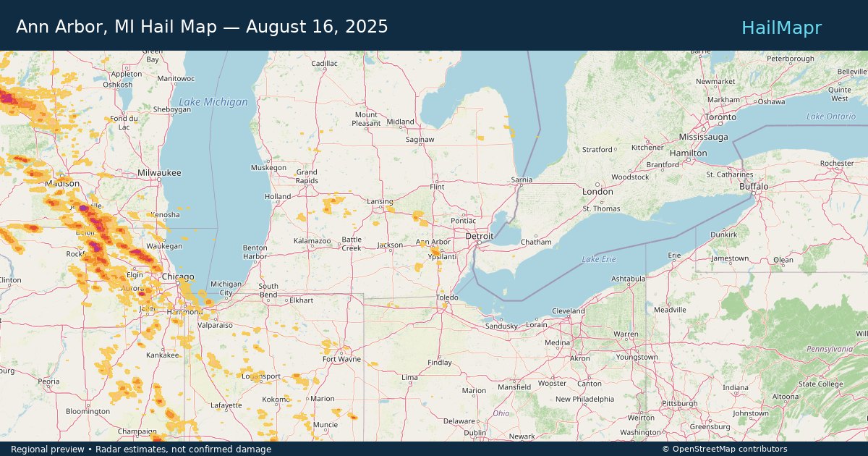This screenshot has height=456, width=868.
Task: Click the Saginaw city label
Action: (420, 140)
